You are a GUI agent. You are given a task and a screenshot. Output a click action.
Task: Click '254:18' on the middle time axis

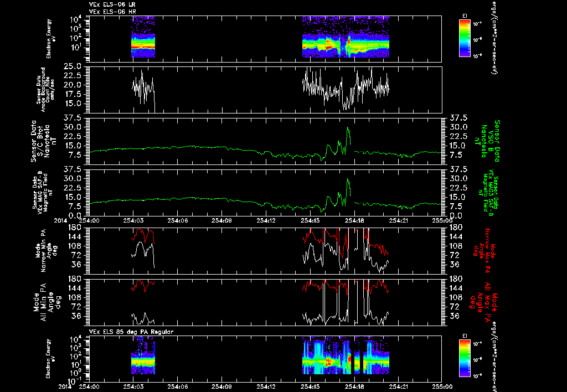click(355, 220)
